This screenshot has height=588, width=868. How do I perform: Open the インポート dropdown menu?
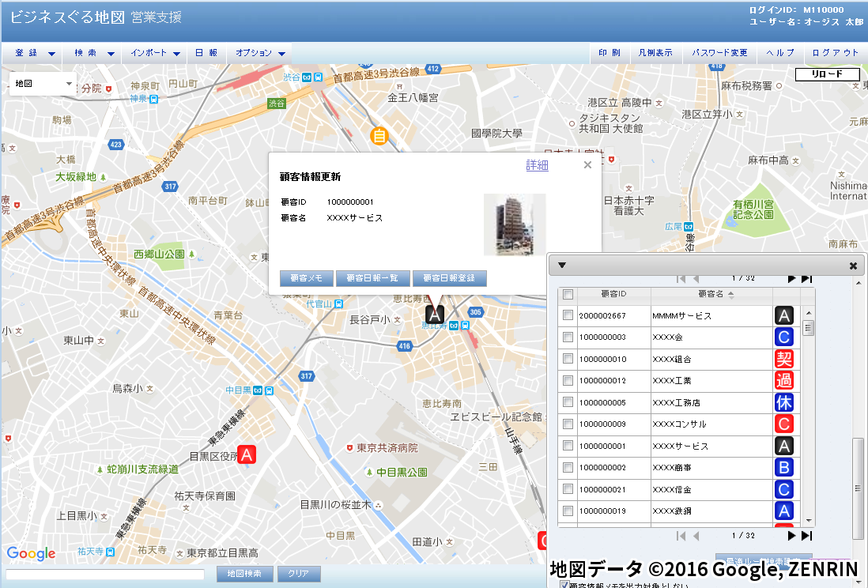(x=154, y=53)
